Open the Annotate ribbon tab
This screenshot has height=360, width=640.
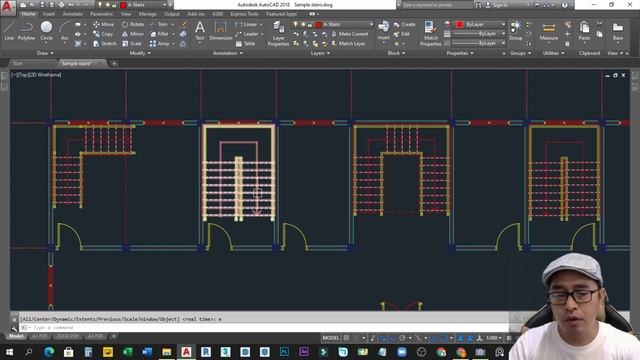coord(73,14)
